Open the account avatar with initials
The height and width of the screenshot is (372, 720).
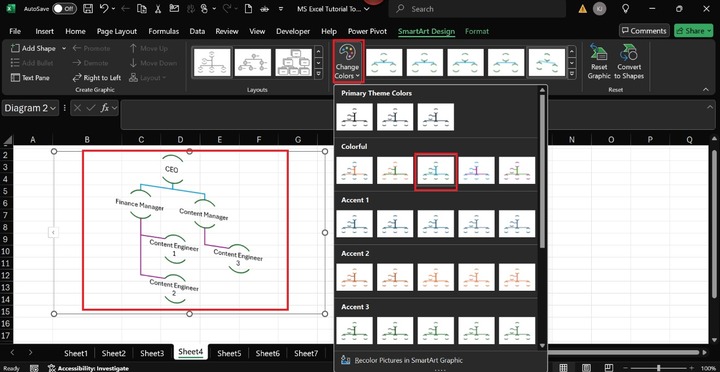tap(599, 9)
